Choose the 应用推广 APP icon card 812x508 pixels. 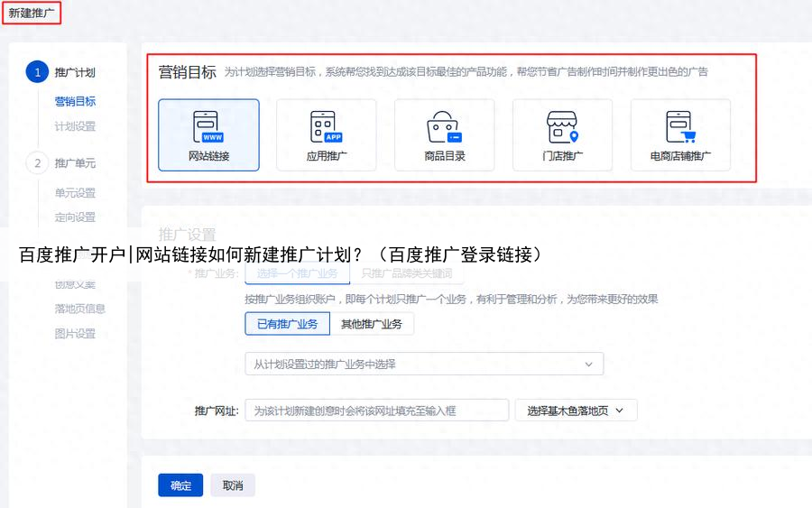[327, 135]
